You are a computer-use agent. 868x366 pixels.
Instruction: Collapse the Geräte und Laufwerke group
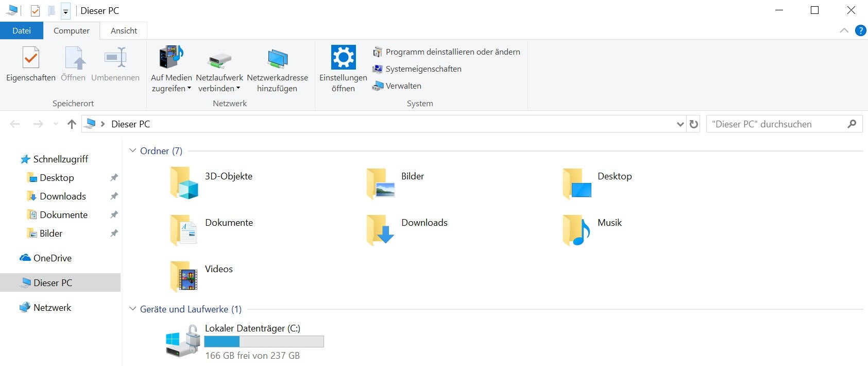pyautogui.click(x=132, y=309)
